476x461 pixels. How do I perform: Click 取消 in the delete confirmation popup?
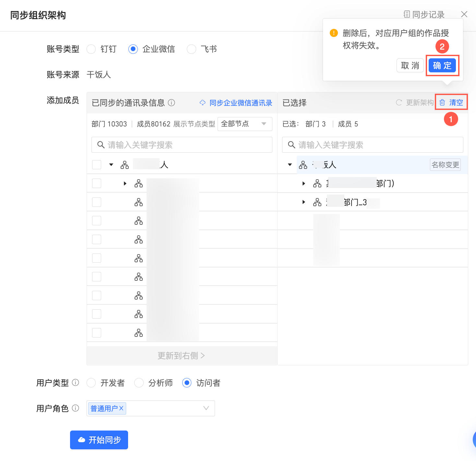tap(410, 65)
